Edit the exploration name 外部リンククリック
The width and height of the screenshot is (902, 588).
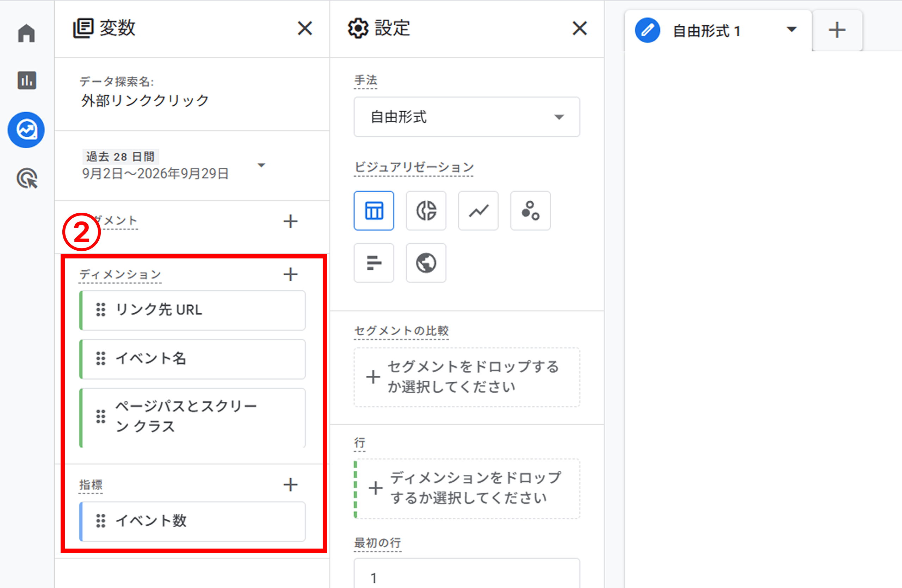[145, 101]
